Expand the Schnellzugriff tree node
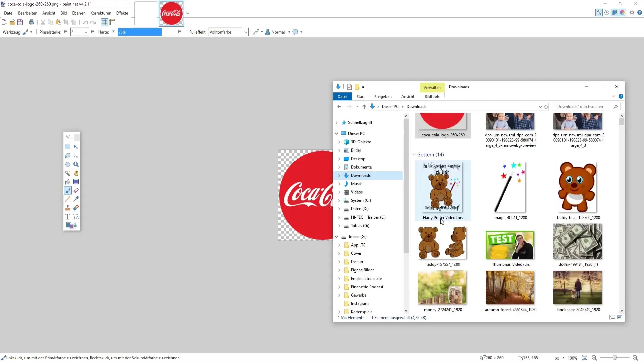Viewport: 644px width, 362px height. click(x=337, y=123)
